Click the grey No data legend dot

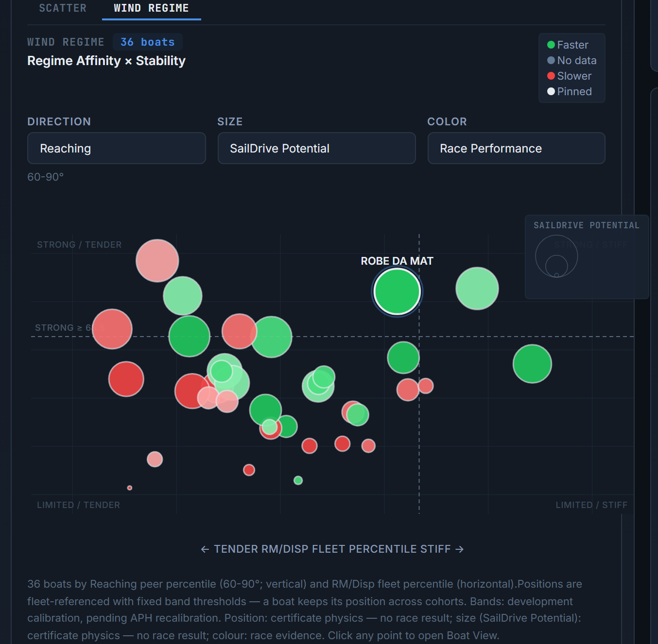(551, 60)
